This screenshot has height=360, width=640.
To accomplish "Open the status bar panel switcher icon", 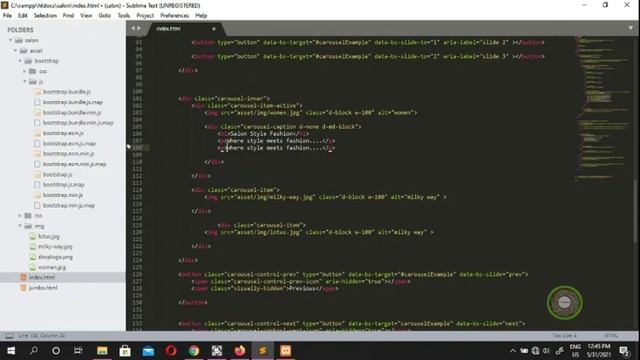I will [x=9, y=336].
